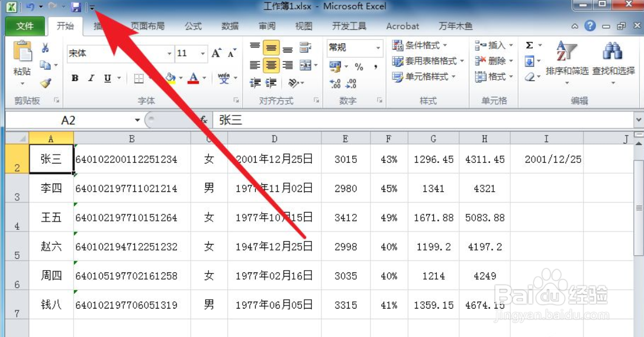Image resolution: width=644 pixels, height=337 pixels.
Task: Open Format as Table (套用表格格式) menu
Action: tap(427, 61)
